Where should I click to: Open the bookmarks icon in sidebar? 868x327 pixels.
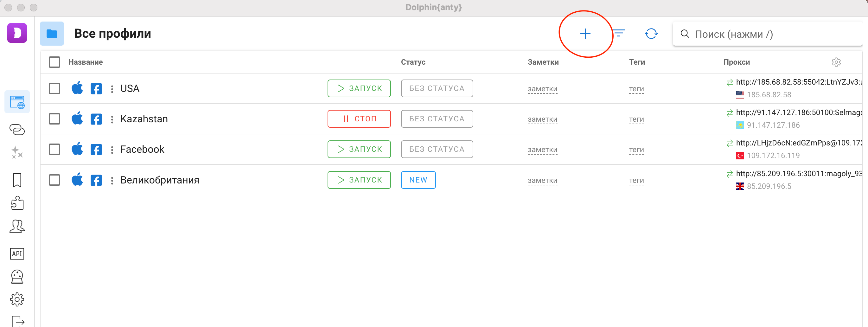click(17, 180)
